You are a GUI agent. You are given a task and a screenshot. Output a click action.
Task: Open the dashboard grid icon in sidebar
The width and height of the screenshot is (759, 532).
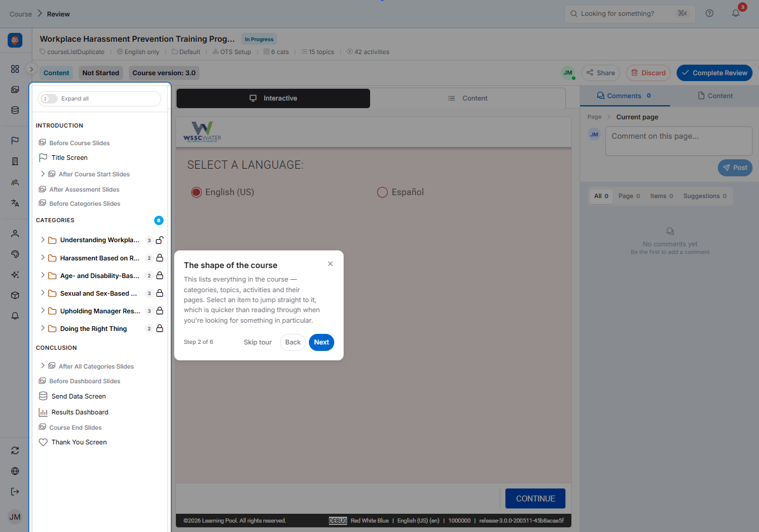coord(15,69)
